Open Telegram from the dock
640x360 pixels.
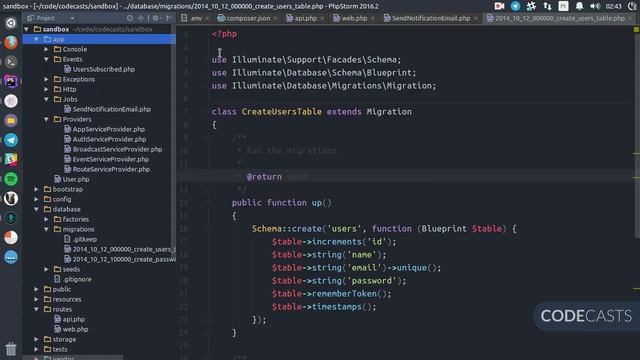pyautogui.click(x=11, y=140)
